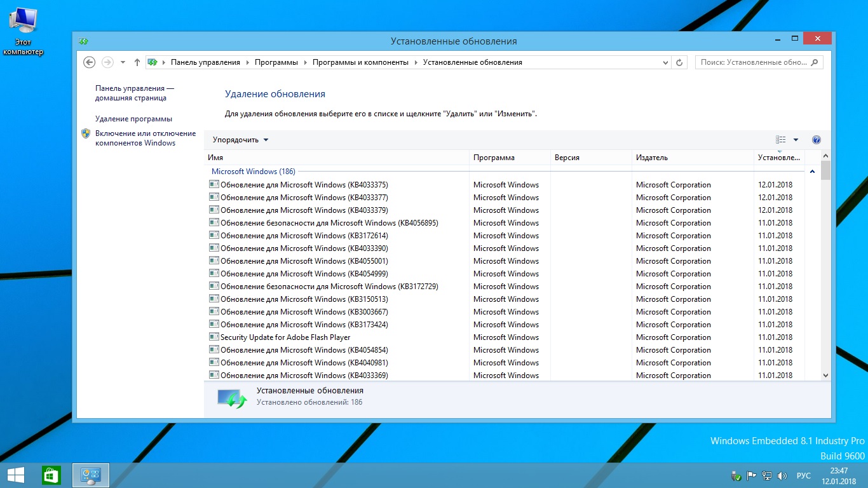
Task: Click the Refresh button in address bar
Action: 679,62
